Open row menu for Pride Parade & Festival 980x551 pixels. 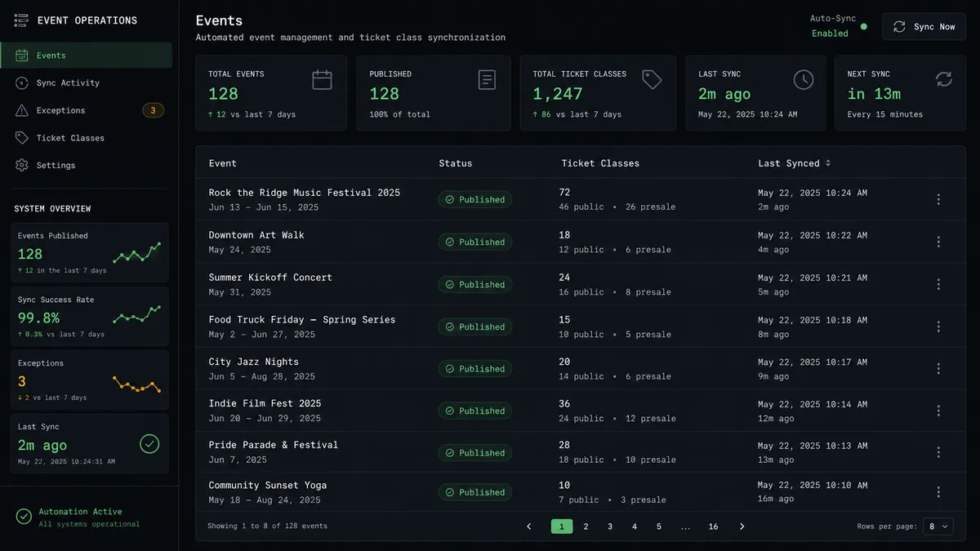click(938, 452)
